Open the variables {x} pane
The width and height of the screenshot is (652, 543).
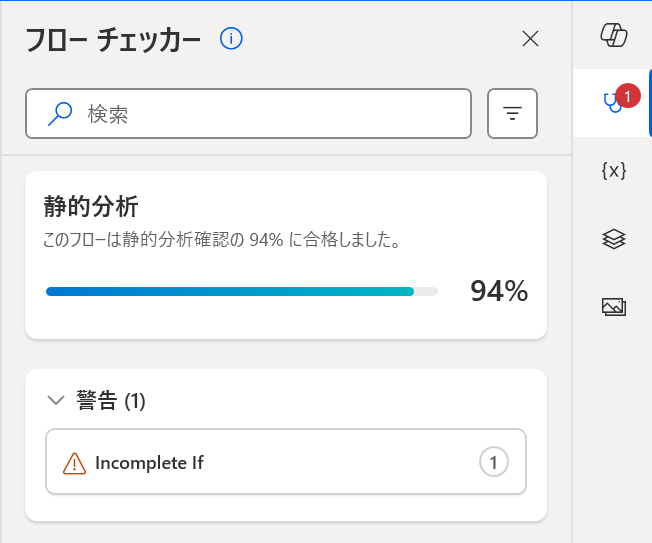point(613,170)
